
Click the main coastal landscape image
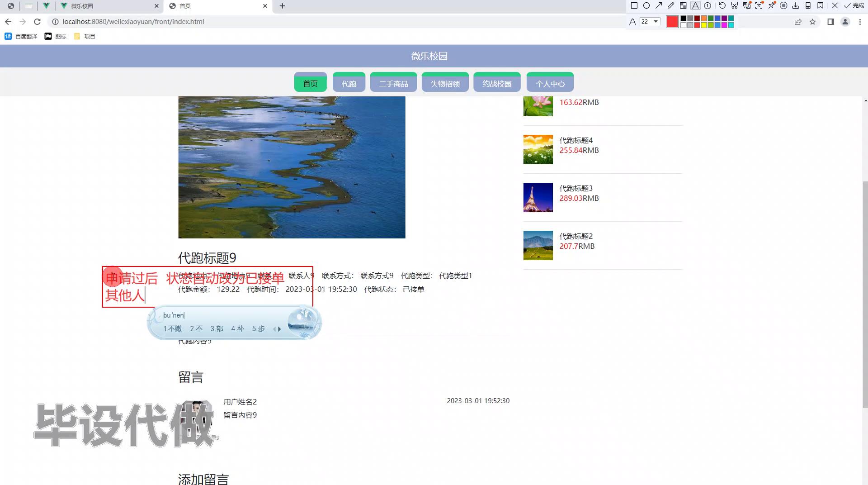292,167
